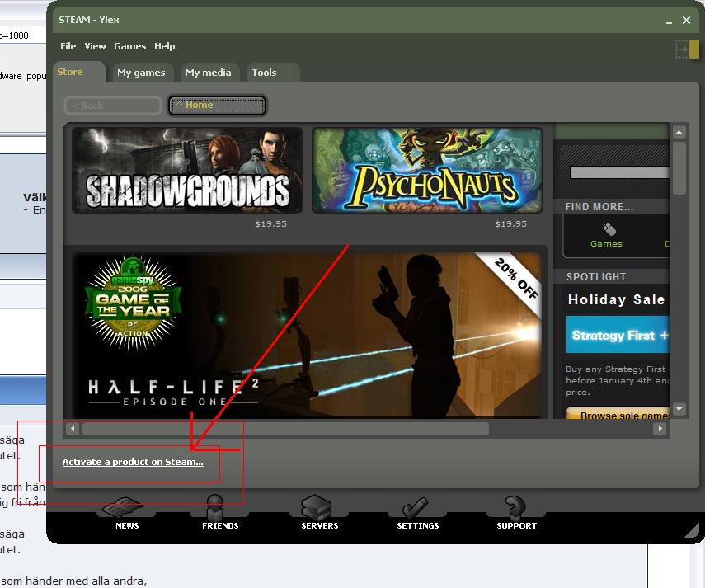Click the mini-mode icon at top right
705x588 pixels.
pyautogui.click(x=687, y=49)
